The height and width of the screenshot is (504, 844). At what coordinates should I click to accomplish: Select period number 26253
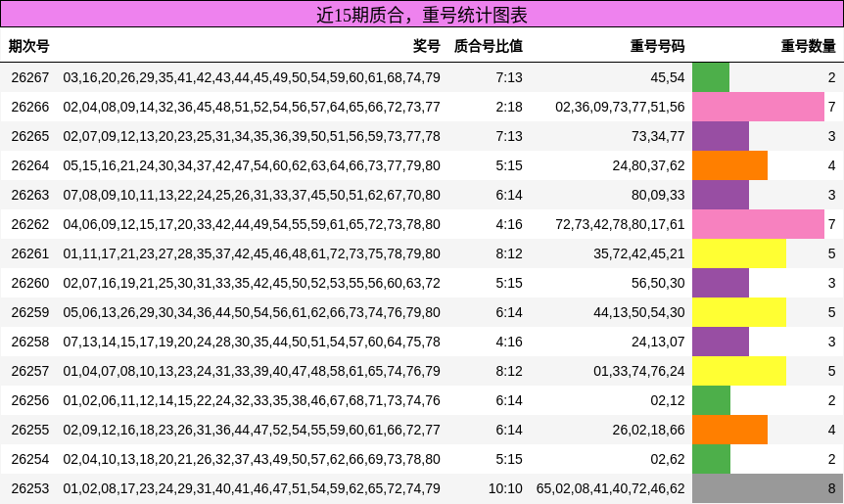[x=30, y=488]
